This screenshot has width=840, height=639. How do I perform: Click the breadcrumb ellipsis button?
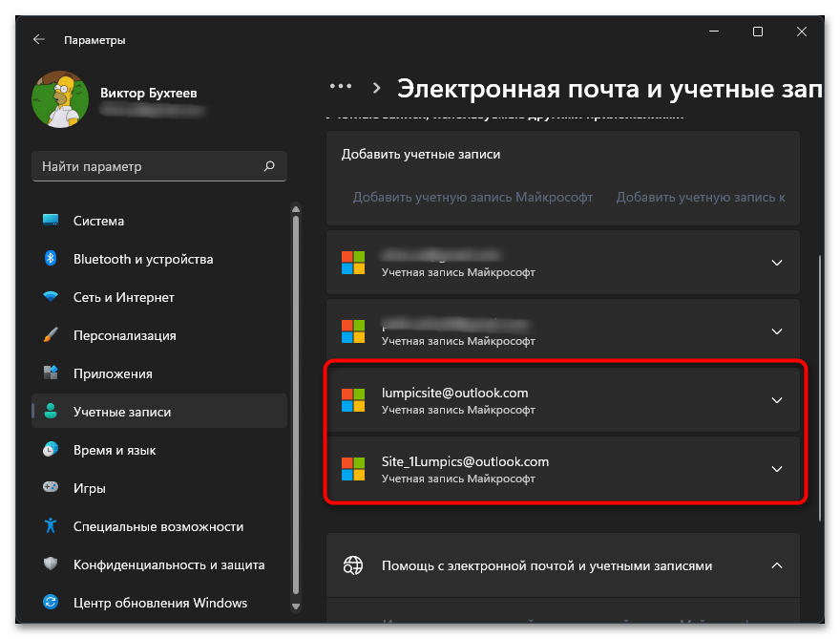pos(341,86)
